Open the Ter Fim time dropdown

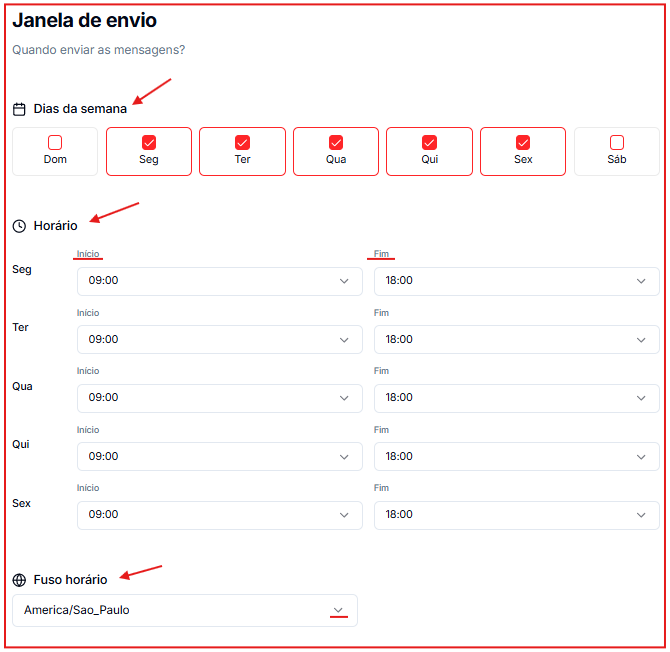(517, 340)
